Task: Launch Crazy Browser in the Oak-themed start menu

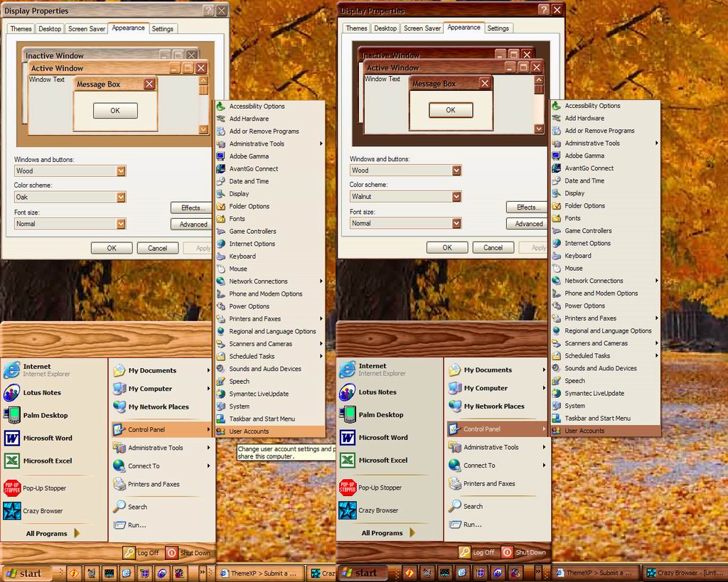Action: coord(41,510)
